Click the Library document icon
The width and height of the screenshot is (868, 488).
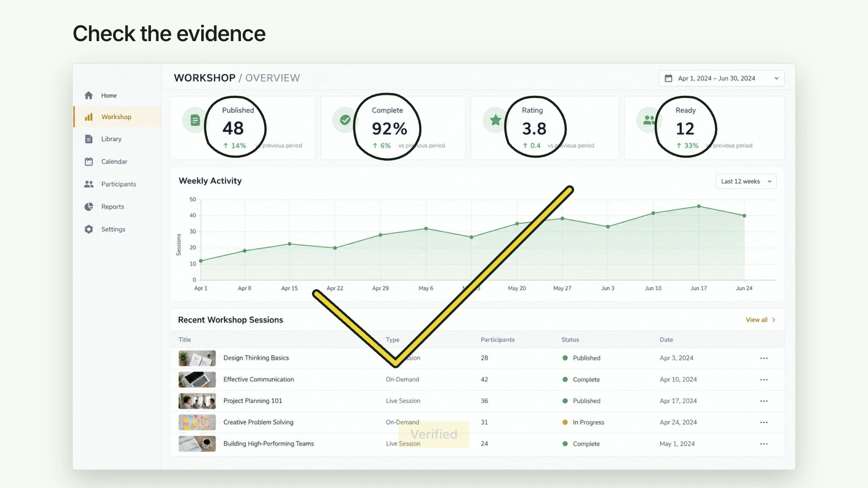[89, 139]
